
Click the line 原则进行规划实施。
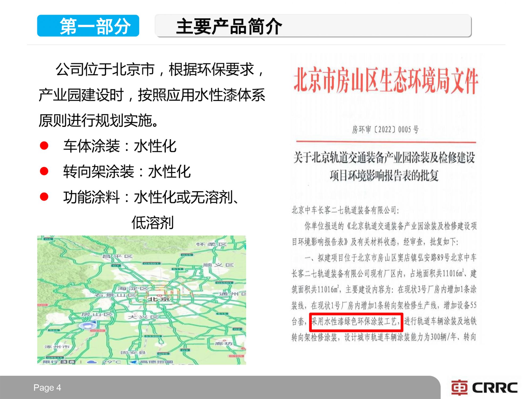click(99, 120)
